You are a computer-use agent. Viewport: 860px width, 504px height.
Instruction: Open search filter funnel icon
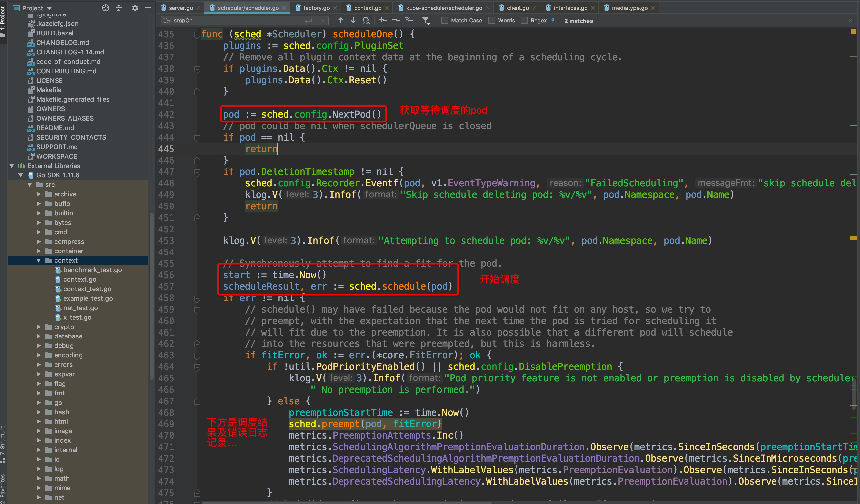click(x=425, y=21)
